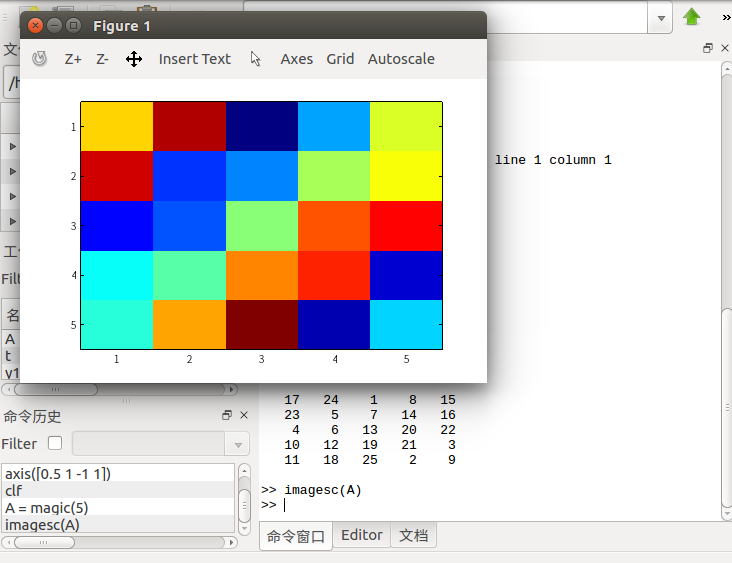Enable the command history Filter checkbox
Viewport: 732px width, 563px height.
tap(55, 443)
